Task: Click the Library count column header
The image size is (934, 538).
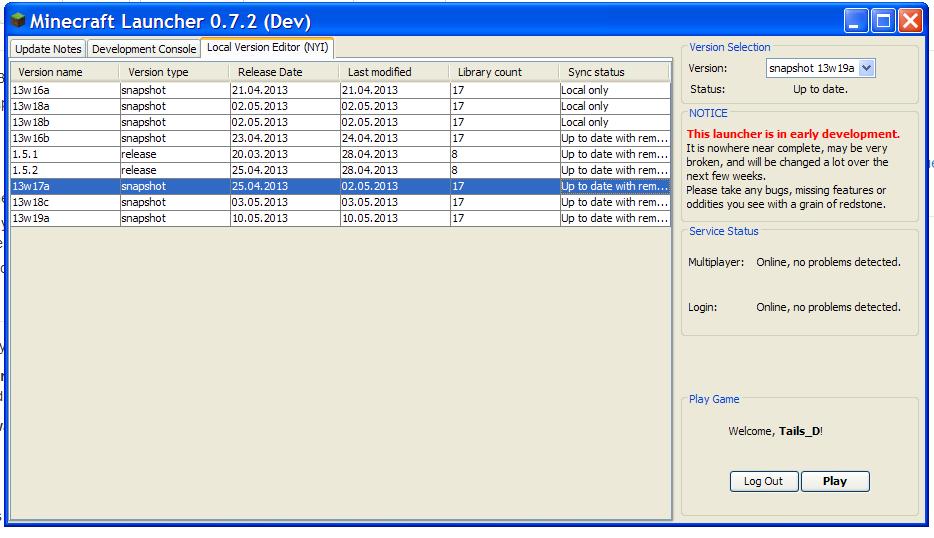Action: pyautogui.click(x=504, y=72)
